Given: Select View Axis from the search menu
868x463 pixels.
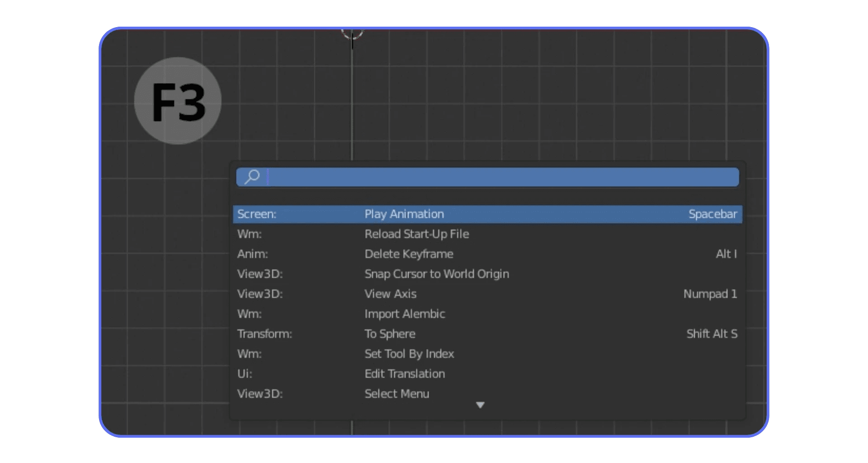Looking at the screenshot, I should pos(391,294).
